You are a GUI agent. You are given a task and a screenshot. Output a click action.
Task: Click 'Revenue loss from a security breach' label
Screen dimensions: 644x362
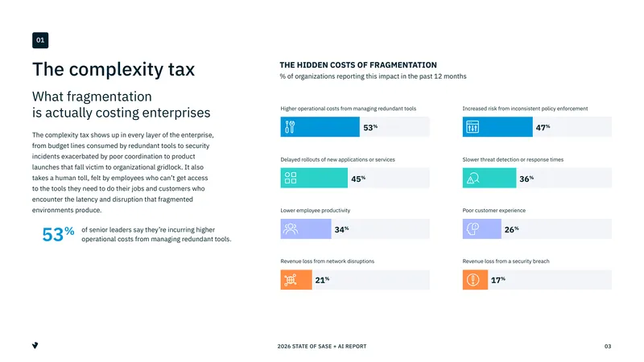(x=506, y=261)
